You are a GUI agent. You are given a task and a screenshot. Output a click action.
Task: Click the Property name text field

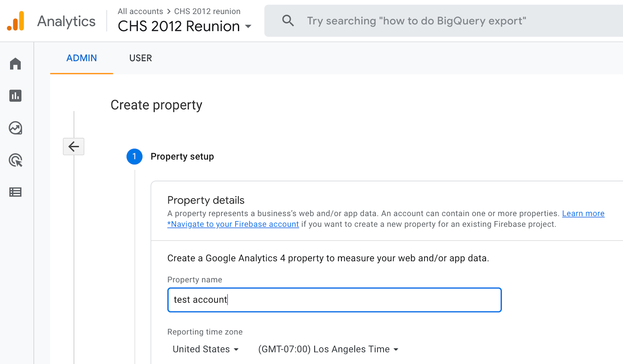pyautogui.click(x=334, y=300)
